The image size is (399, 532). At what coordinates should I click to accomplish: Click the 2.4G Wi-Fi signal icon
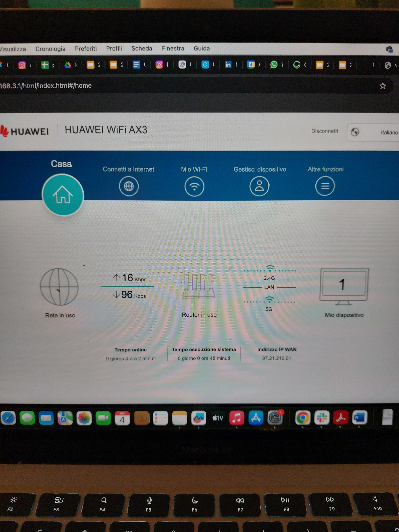tap(270, 268)
